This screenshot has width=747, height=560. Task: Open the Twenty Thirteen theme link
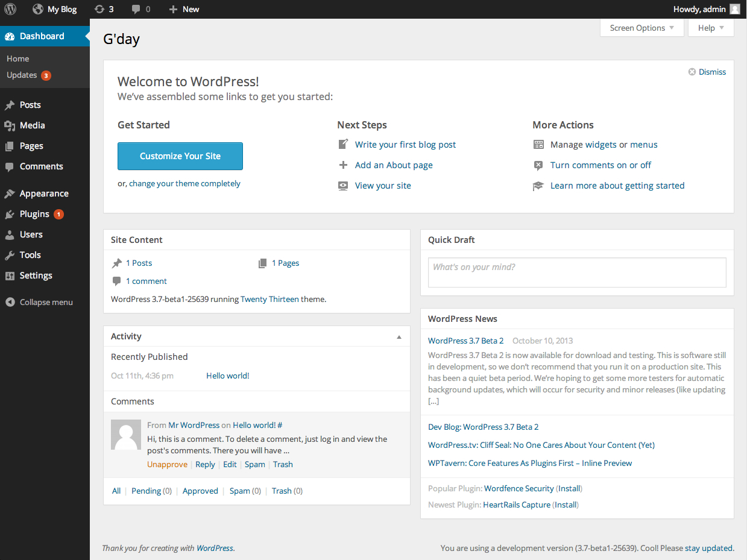point(269,299)
